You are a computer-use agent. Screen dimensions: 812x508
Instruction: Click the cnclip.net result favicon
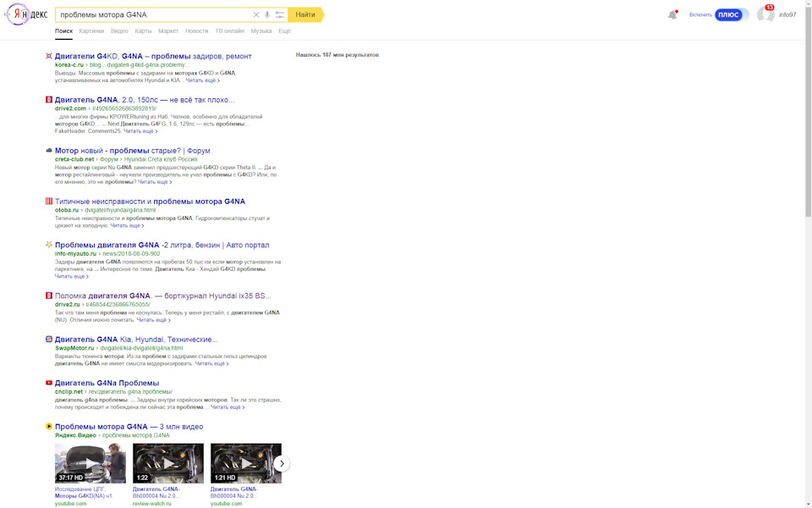click(49, 383)
